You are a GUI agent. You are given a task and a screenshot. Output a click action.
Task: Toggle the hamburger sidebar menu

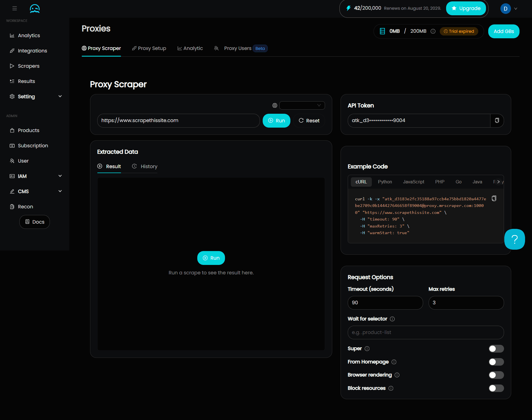[x=15, y=8]
